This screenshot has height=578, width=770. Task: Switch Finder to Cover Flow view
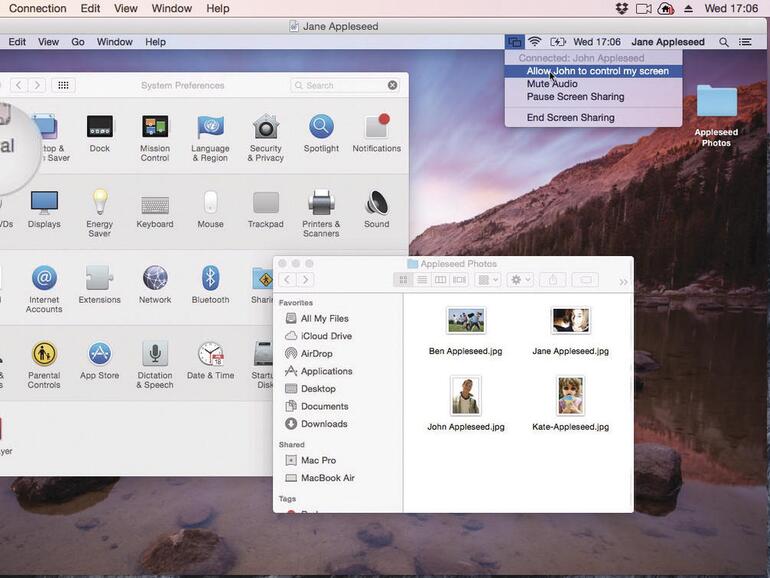point(460,280)
